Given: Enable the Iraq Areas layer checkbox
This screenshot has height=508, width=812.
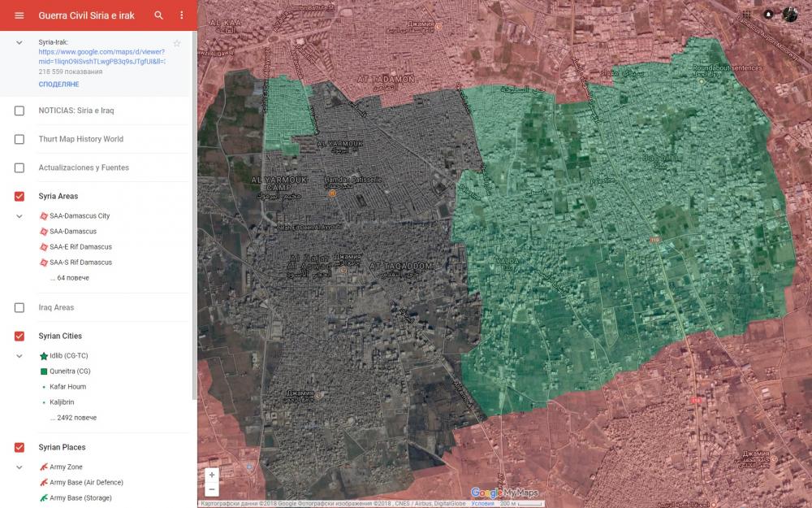Looking at the screenshot, I should tap(19, 308).
